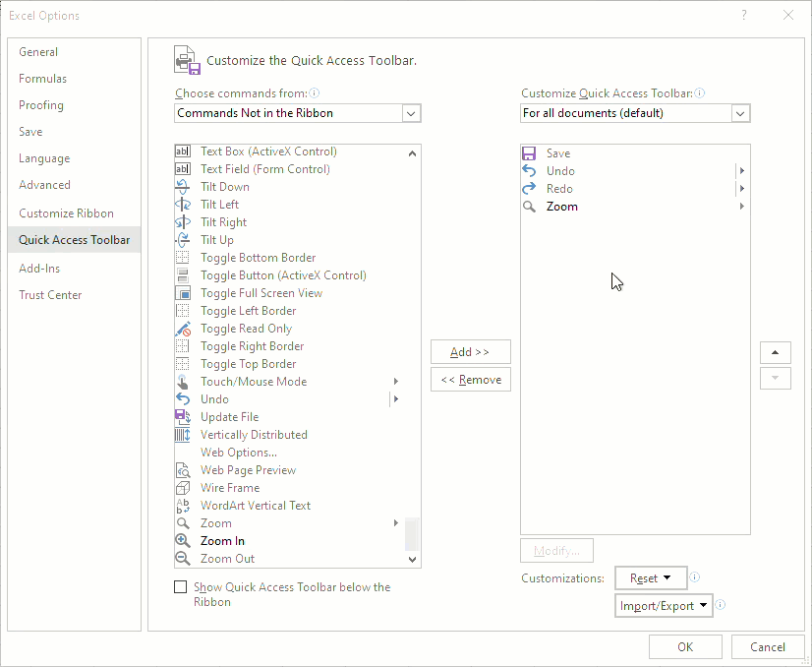Viewport: 812px width, 667px height.
Task: Select the Toggle Left Border icon
Action: coord(182,311)
